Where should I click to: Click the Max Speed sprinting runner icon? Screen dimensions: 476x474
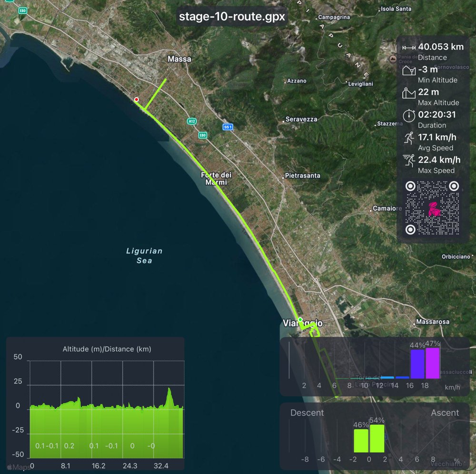coord(409,161)
